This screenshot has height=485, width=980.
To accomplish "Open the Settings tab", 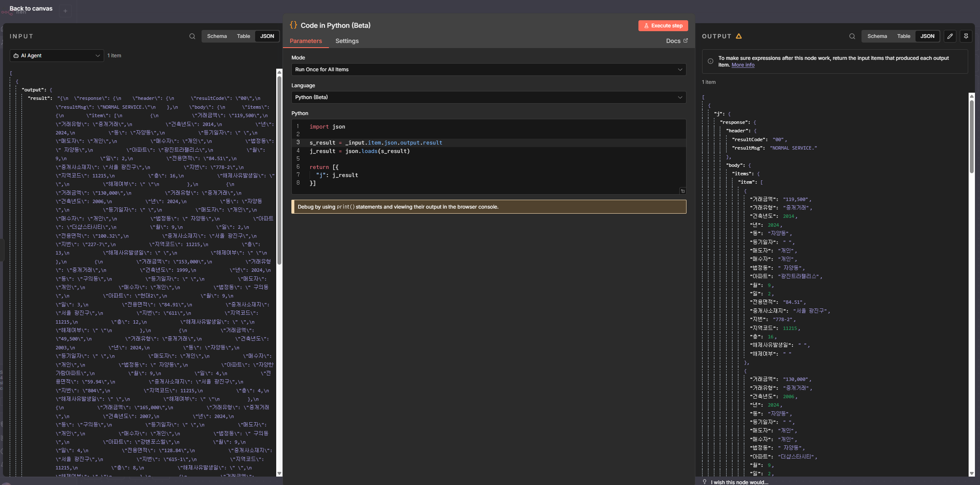I will (347, 41).
